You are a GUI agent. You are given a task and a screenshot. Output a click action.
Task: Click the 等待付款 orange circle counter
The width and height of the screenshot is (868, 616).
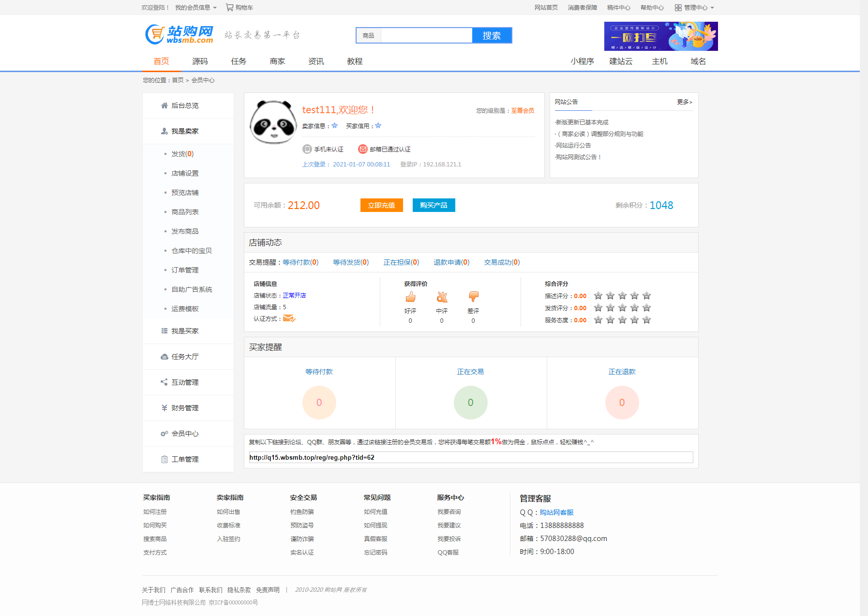coord(319,403)
